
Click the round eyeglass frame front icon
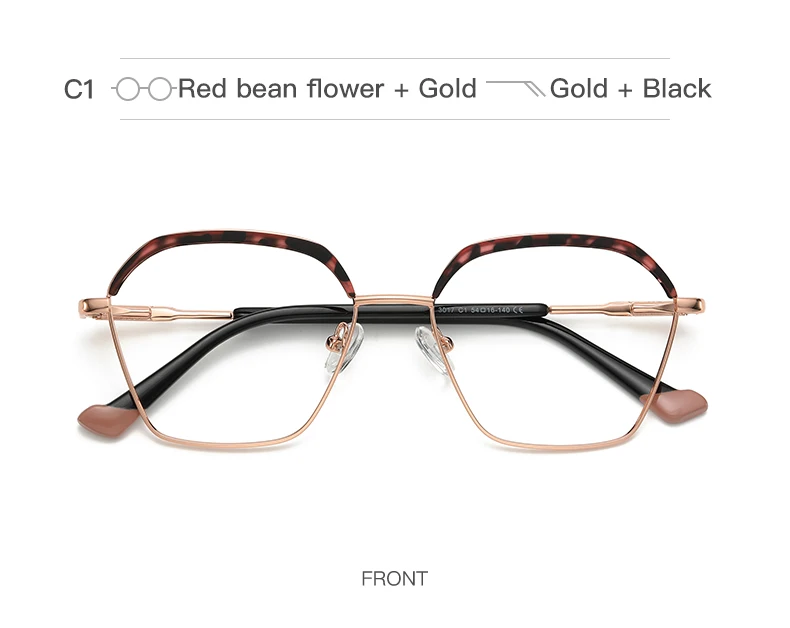tap(144, 89)
